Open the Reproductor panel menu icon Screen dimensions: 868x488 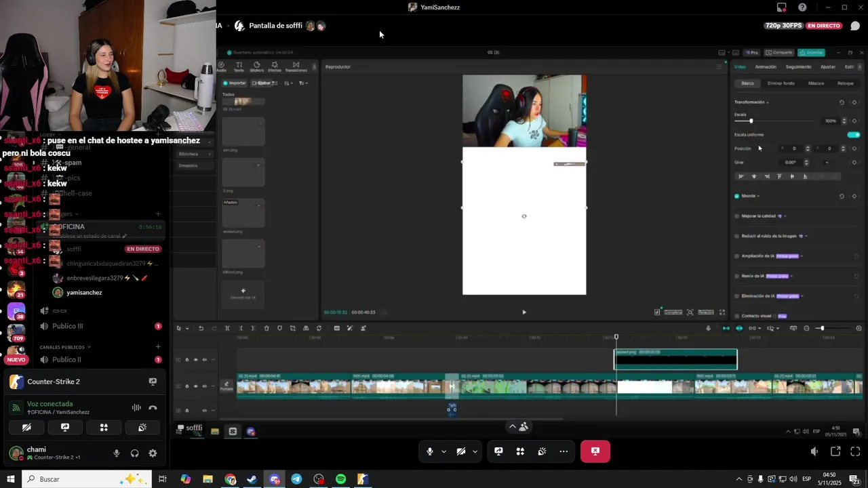pos(719,66)
